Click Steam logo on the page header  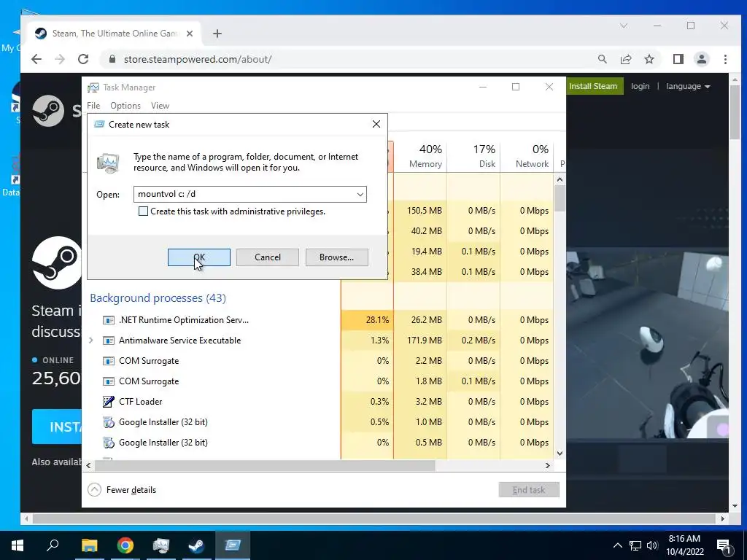click(48, 111)
